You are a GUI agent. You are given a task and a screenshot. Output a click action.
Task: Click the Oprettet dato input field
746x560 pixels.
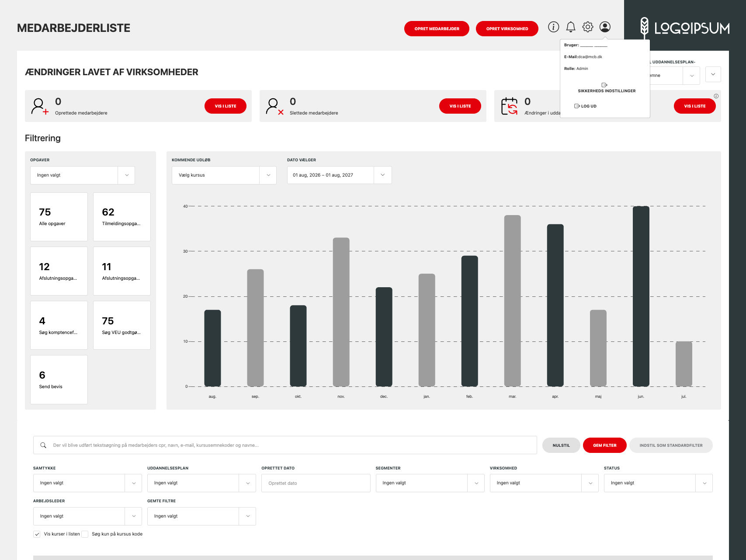pos(316,483)
